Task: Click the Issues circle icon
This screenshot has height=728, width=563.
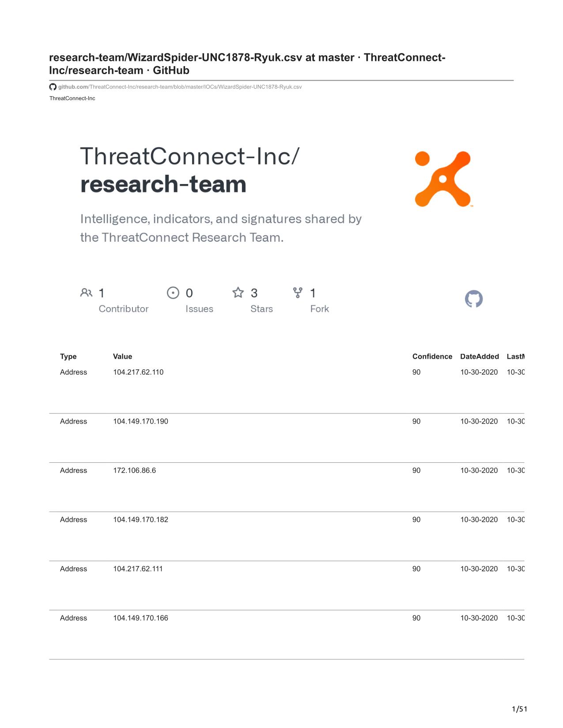Action: tap(173, 293)
